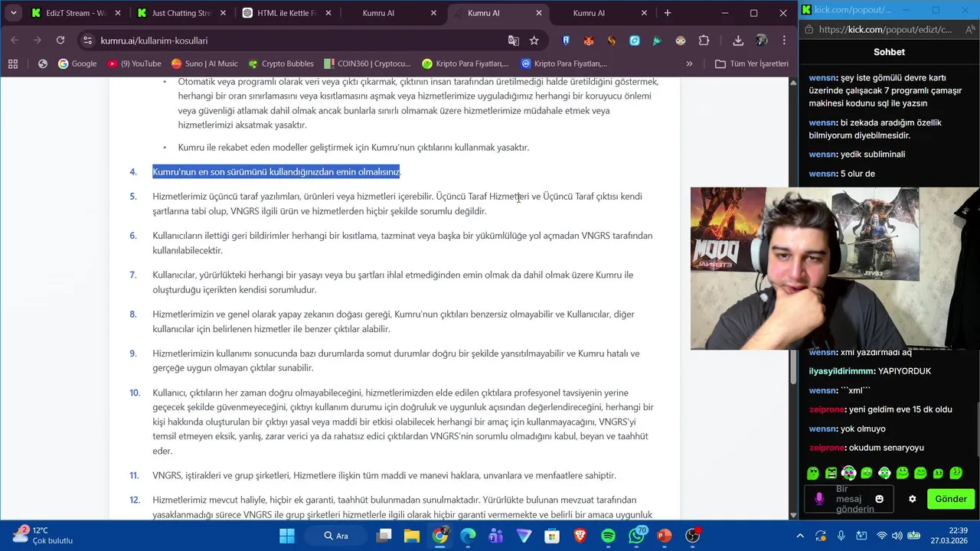The width and height of the screenshot is (980, 551).
Task: Open the Google bookmark
Action: pyautogui.click(x=77, y=64)
